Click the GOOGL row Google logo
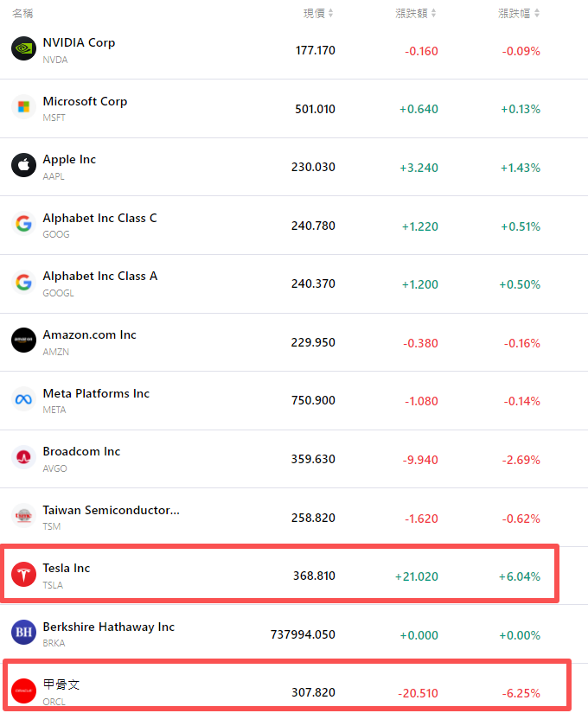 point(23,283)
